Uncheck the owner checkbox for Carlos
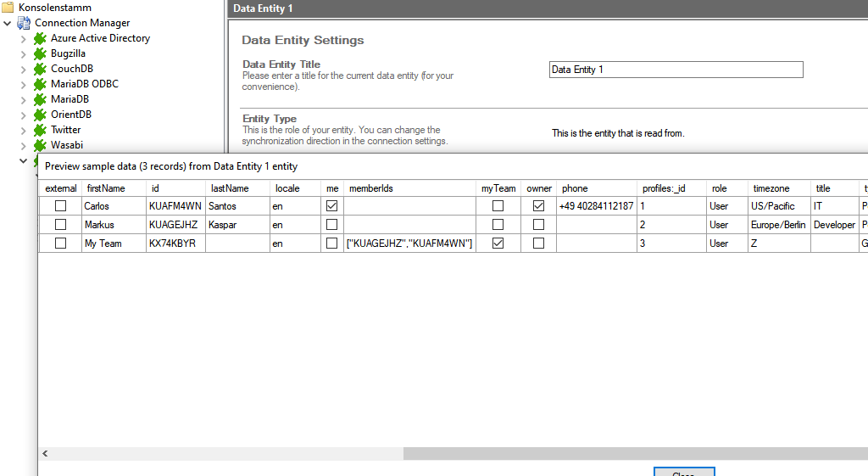 coord(538,206)
